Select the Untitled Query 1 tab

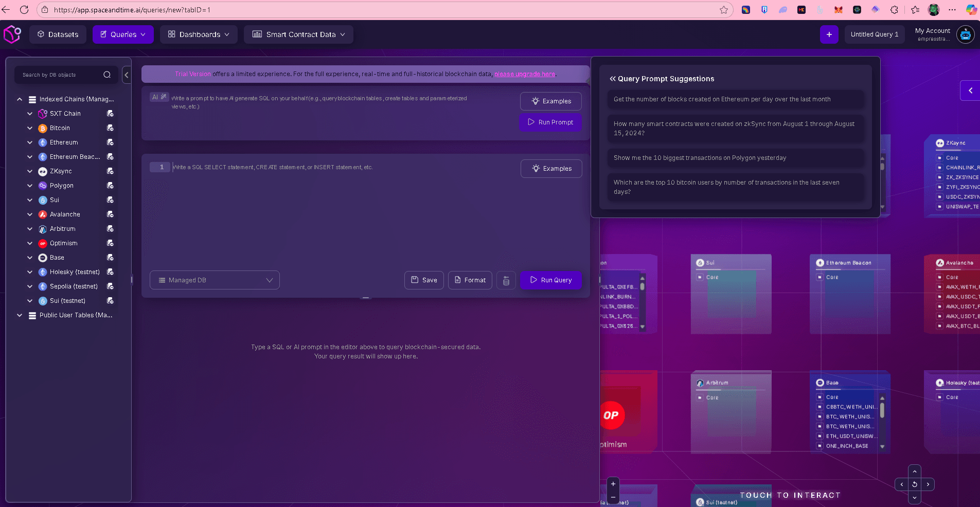[x=875, y=34]
